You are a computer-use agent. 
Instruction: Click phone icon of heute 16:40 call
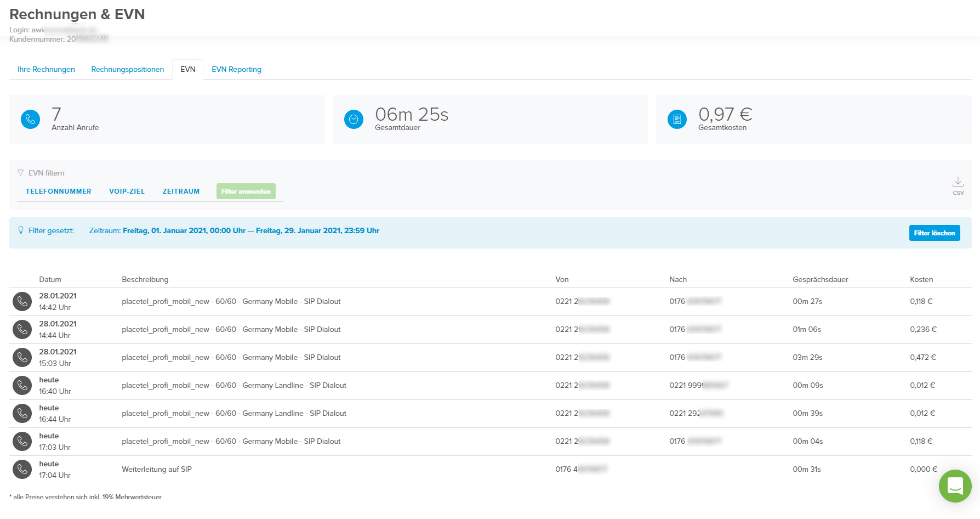(x=22, y=386)
